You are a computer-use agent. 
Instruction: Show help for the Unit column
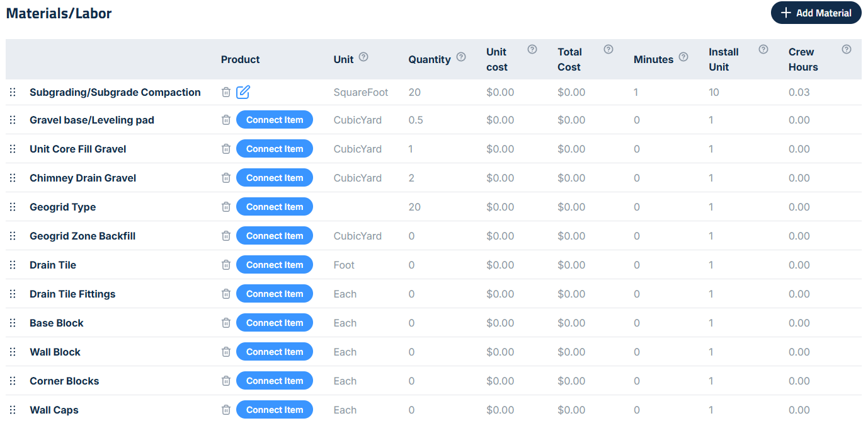(x=363, y=57)
